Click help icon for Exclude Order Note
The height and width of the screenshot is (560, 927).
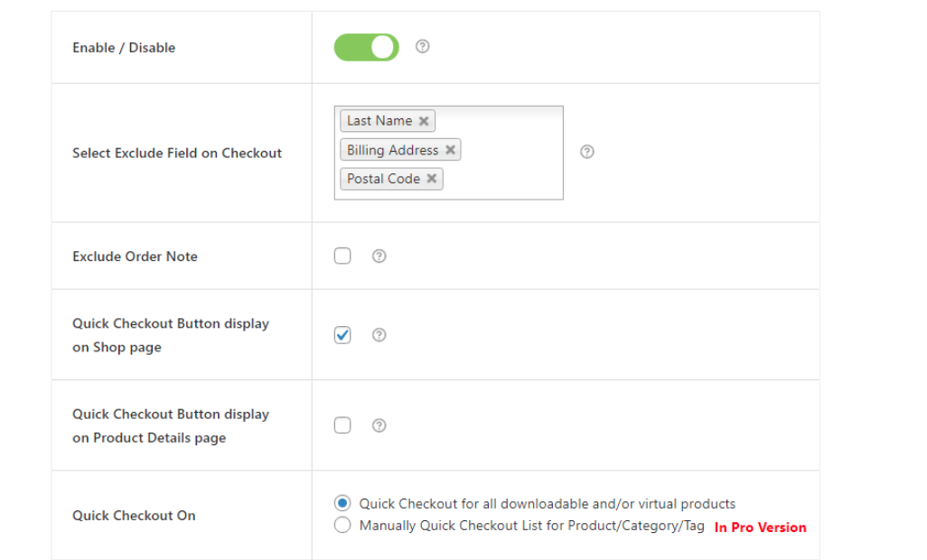coord(379,257)
